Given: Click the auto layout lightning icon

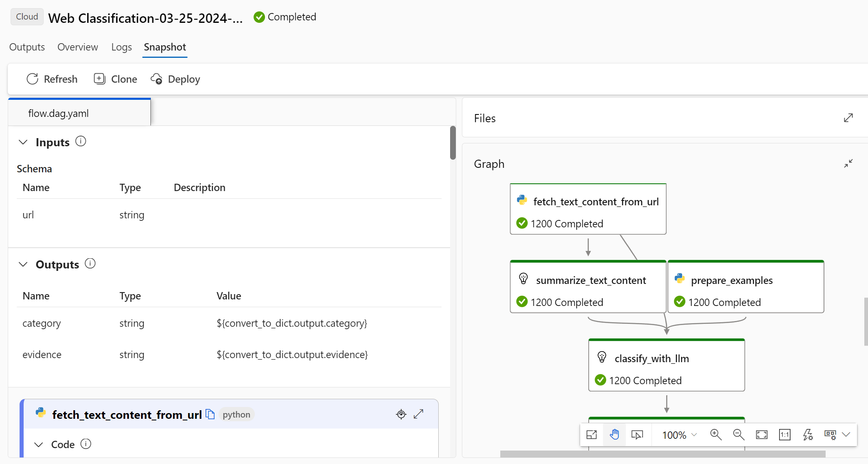Looking at the screenshot, I should [807, 435].
